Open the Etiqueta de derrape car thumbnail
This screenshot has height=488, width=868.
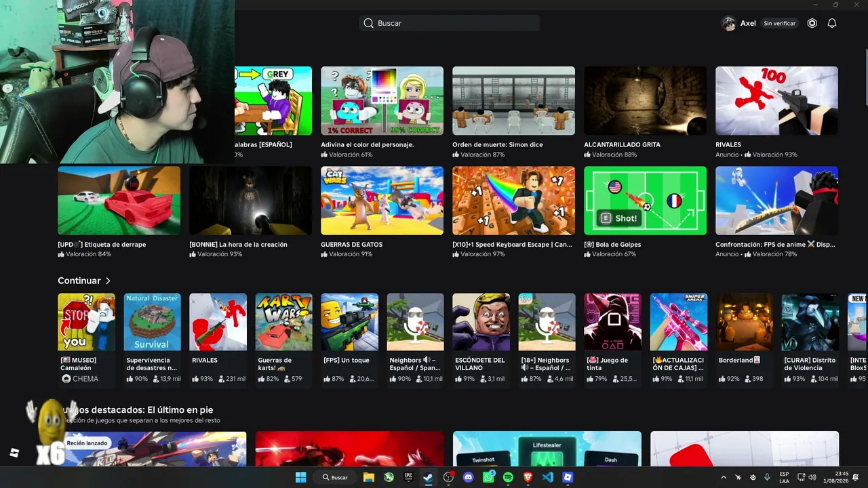tap(119, 201)
